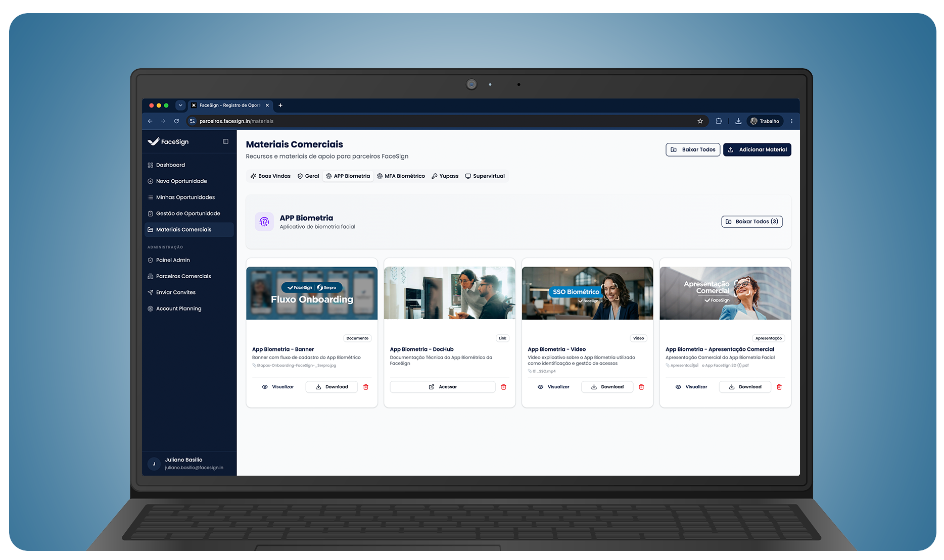The image size is (944, 560).
Task: Click the Documento tag on Banner card
Action: pos(357,338)
